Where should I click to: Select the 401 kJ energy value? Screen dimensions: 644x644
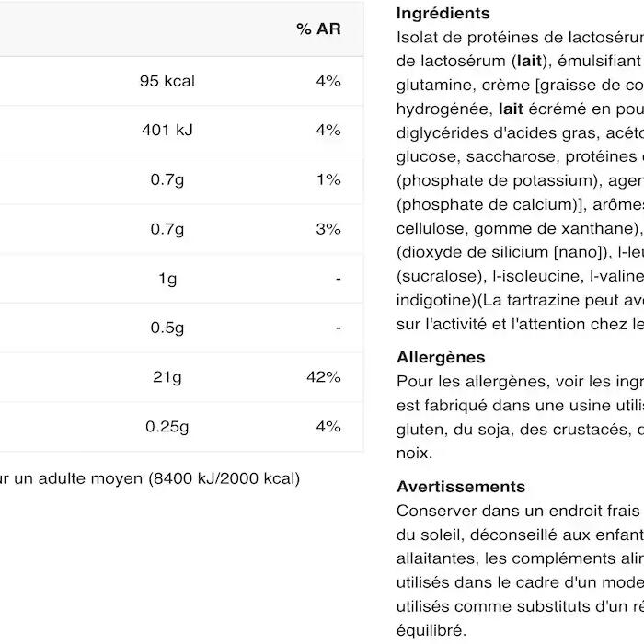click(167, 130)
